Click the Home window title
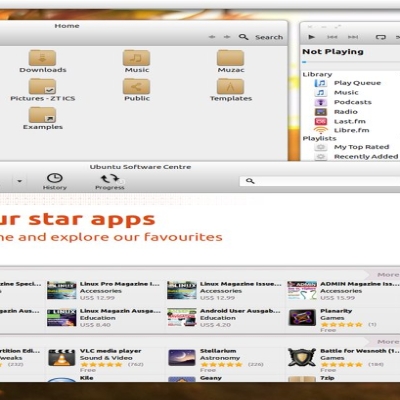The image size is (400, 400). [x=67, y=26]
